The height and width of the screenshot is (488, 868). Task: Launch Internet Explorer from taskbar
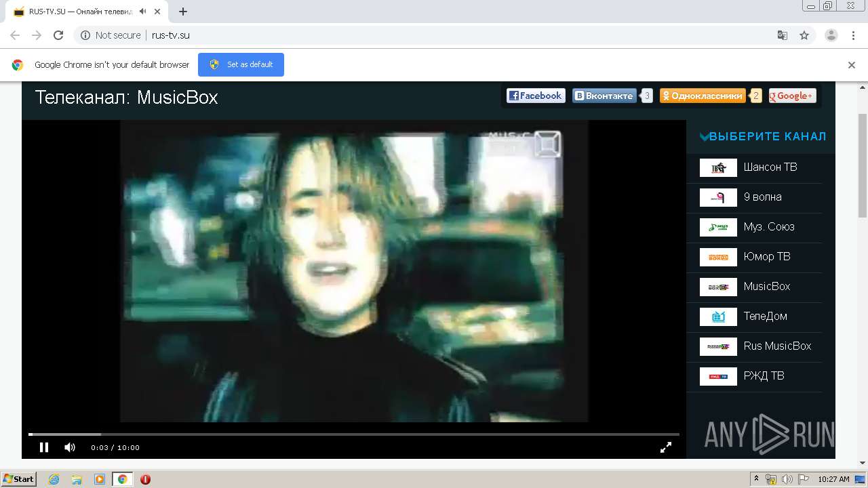pos(54,479)
